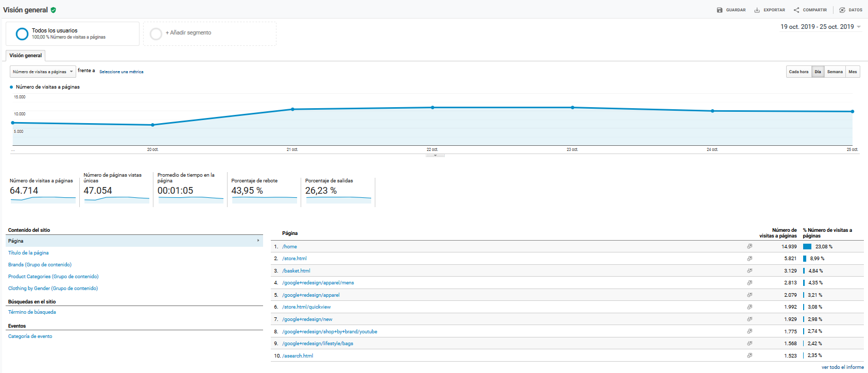The image size is (868, 373).
Task: Open the /asearch.html link
Action: (298, 356)
